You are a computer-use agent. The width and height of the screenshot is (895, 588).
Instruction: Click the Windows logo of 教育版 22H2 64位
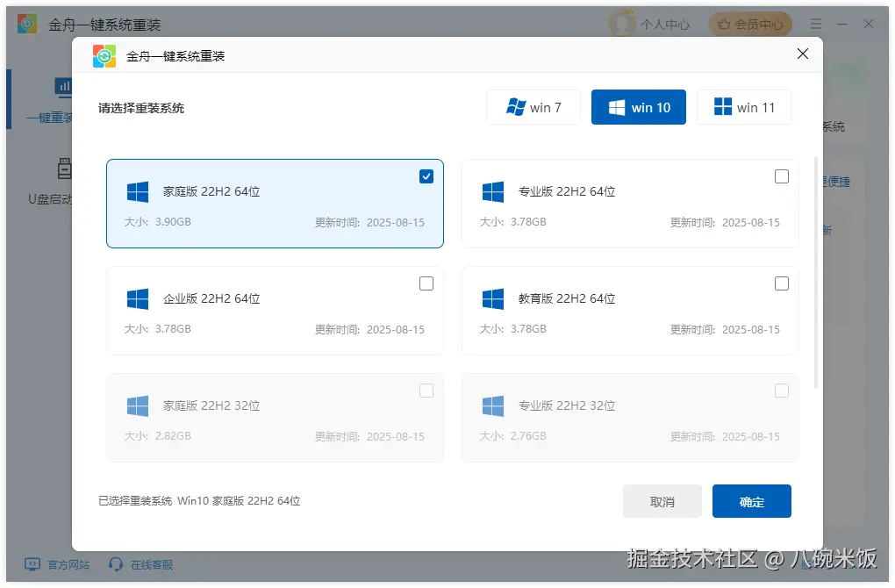pyautogui.click(x=493, y=299)
